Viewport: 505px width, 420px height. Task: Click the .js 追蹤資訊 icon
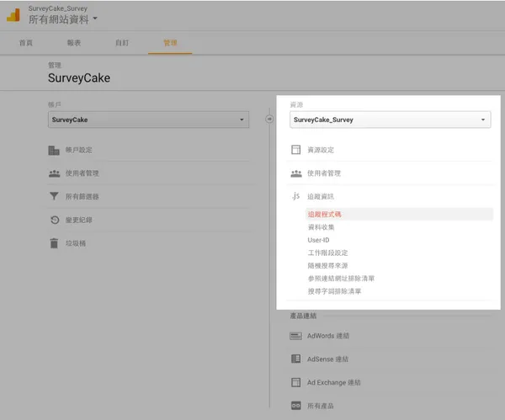click(x=295, y=196)
